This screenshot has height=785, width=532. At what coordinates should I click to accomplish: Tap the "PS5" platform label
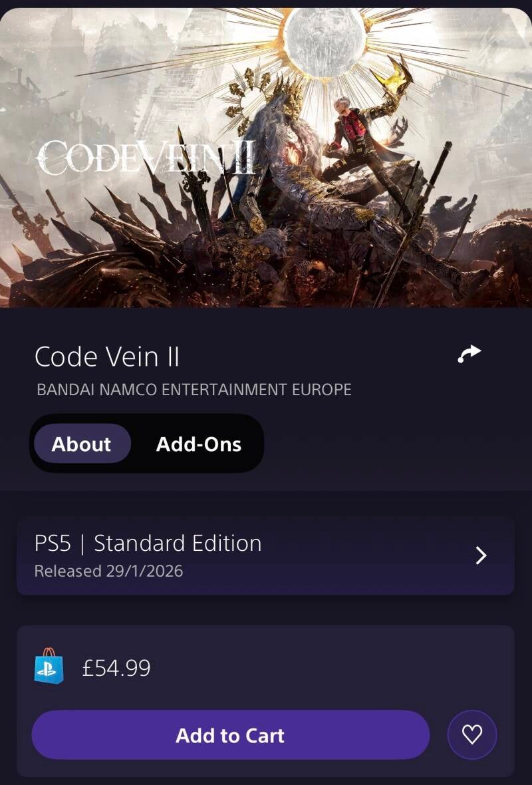tap(51, 544)
